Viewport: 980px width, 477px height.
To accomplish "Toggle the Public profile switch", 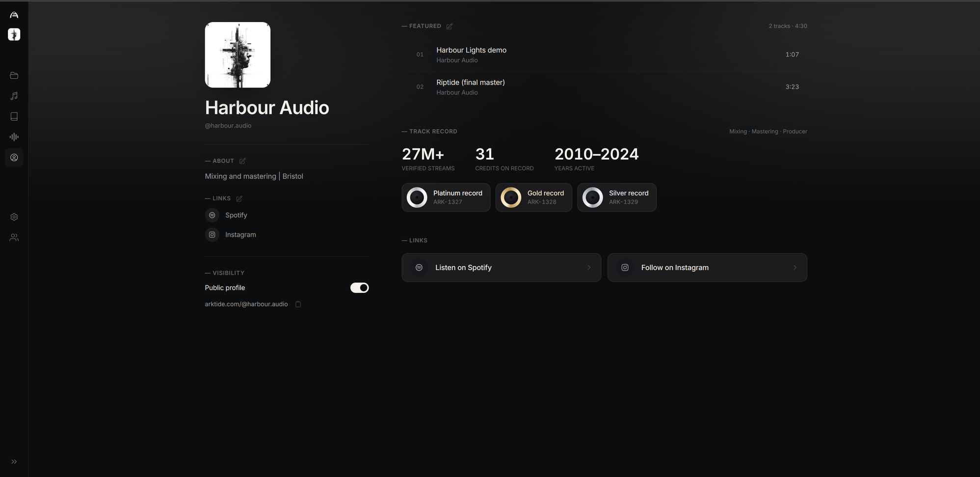I will [x=360, y=288].
